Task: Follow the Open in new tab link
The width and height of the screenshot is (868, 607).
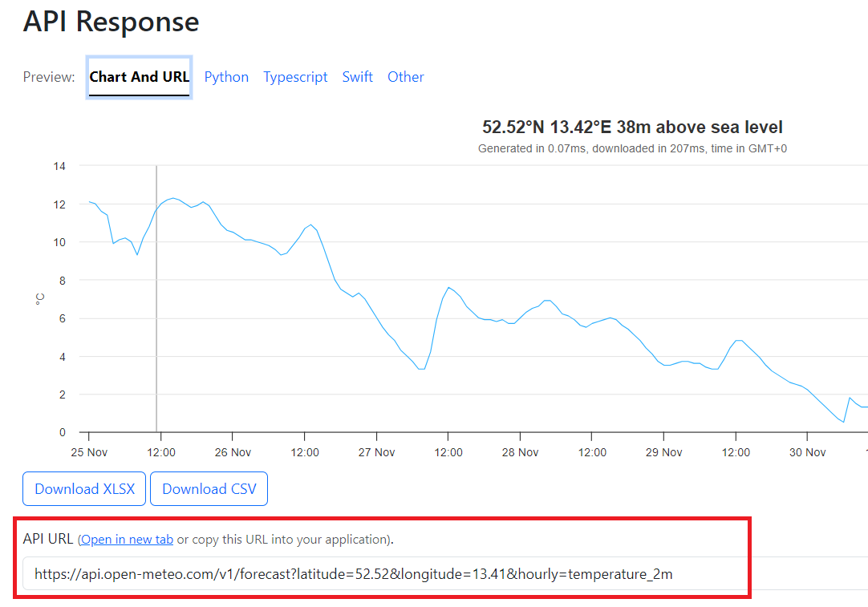Action: 127,540
